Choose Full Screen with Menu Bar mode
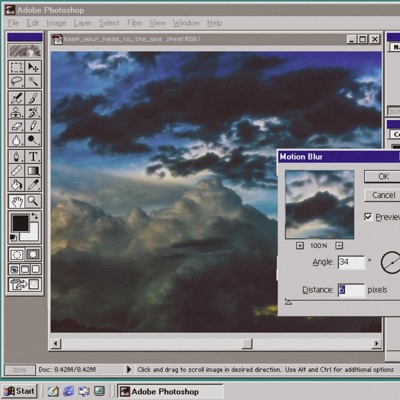 (x=25, y=269)
